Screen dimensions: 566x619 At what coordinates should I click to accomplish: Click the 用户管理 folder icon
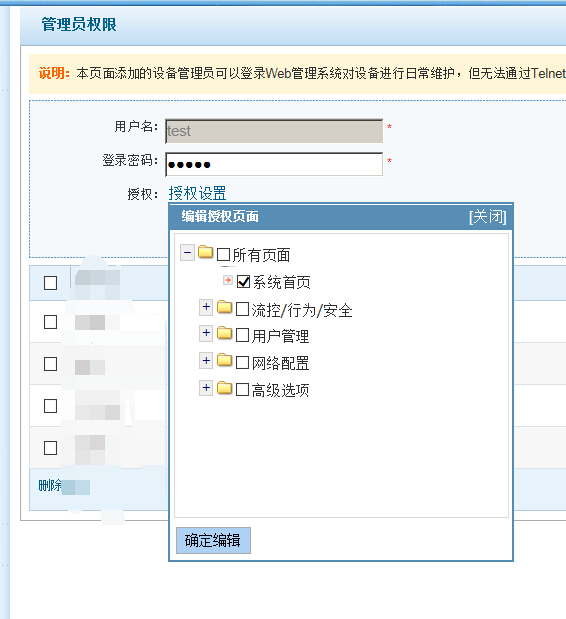point(224,333)
